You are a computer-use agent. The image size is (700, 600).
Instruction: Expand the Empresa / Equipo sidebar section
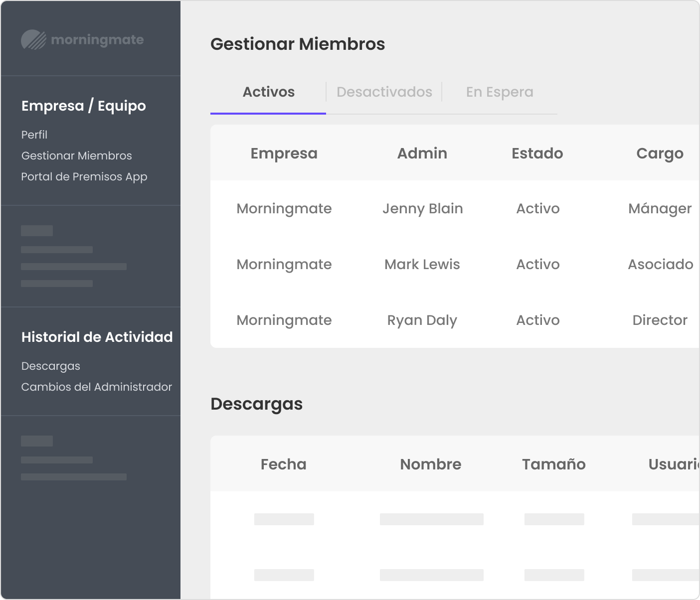pos(83,106)
